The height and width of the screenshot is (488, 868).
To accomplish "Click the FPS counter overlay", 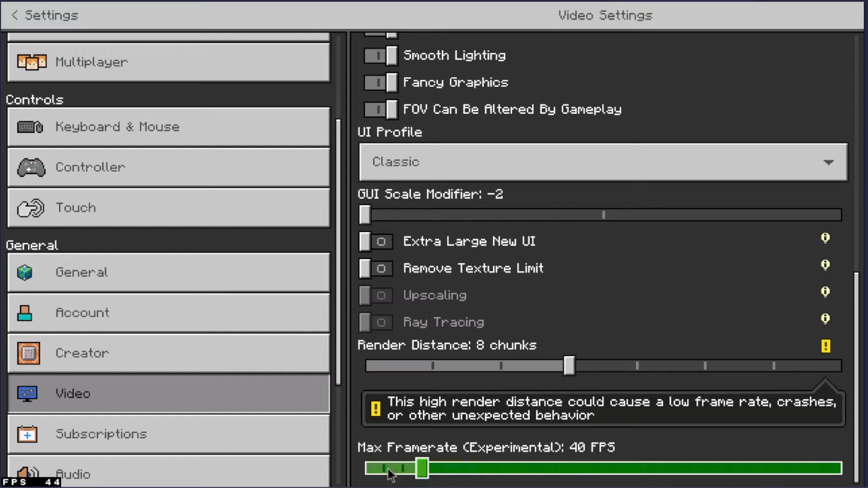I will (31, 482).
